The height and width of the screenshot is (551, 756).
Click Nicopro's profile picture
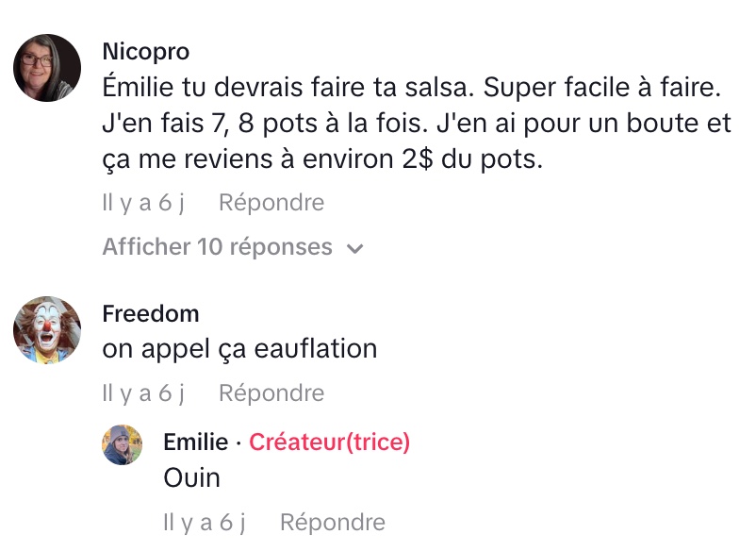(47, 68)
